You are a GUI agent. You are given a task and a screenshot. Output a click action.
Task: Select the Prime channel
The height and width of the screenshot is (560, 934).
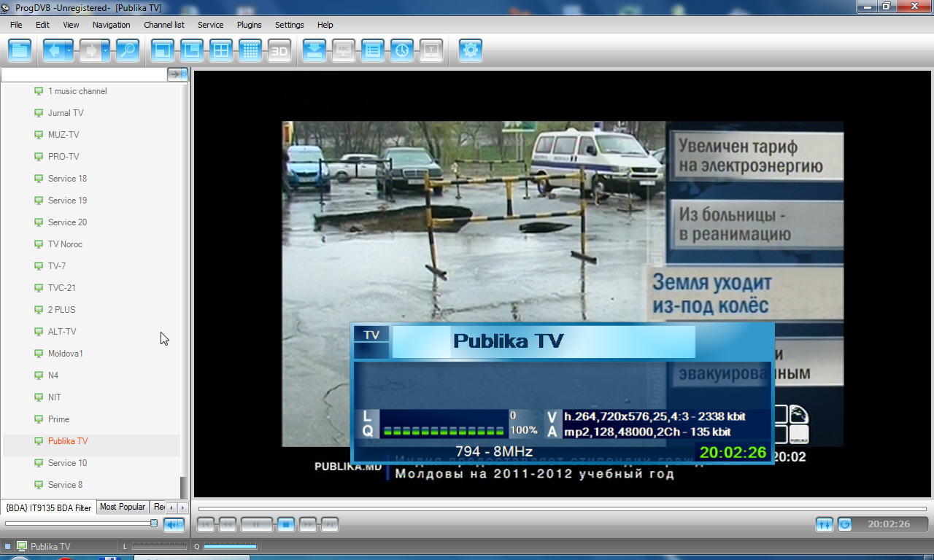click(x=58, y=419)
